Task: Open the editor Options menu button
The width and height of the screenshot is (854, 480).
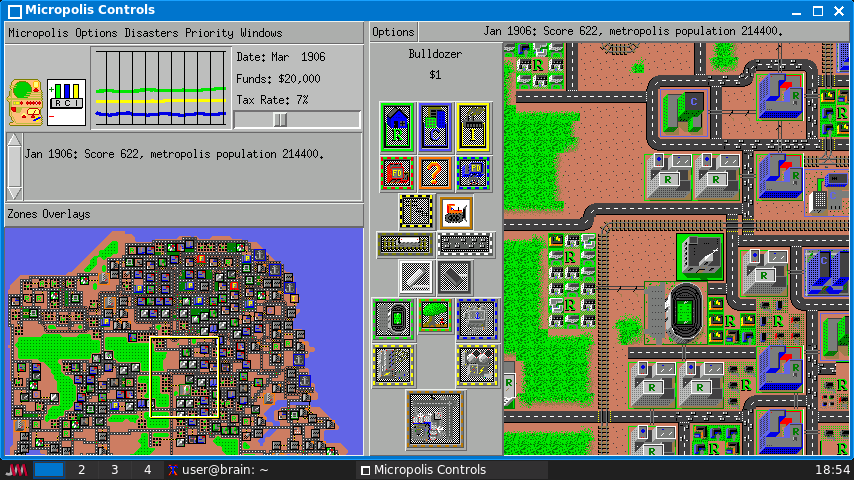Action: (393, 32)
